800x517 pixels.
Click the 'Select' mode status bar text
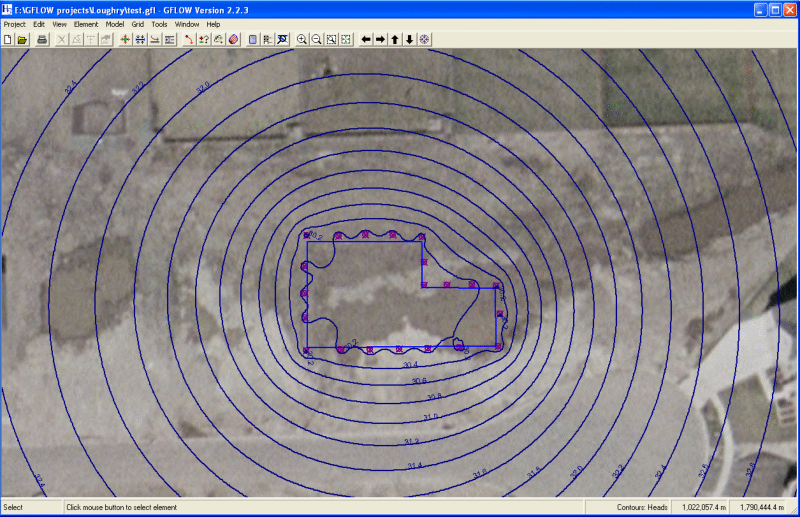(13, 507)
